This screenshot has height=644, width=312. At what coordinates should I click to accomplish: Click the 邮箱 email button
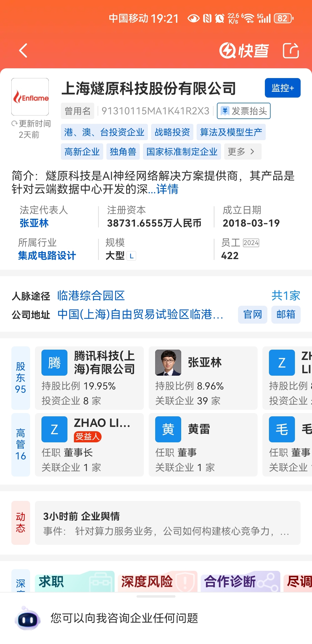[286, 315]
